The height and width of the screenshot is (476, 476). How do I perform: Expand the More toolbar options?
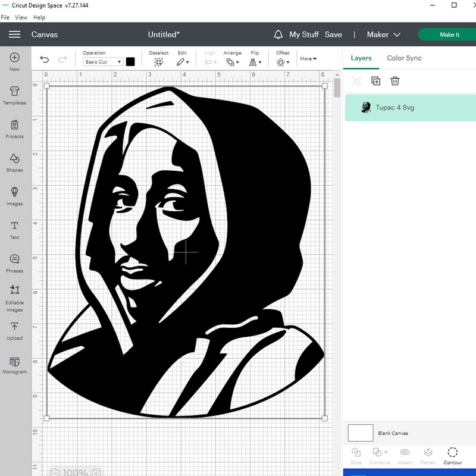coord(308,59)
